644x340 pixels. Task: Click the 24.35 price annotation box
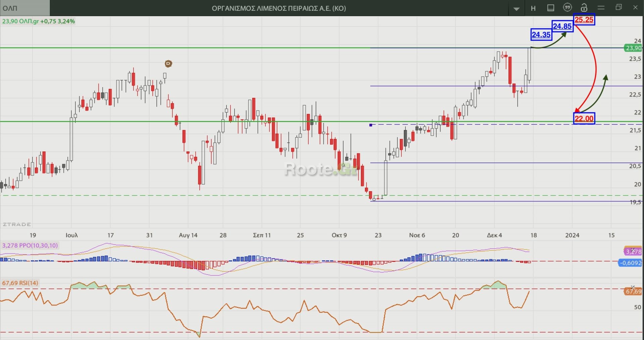tap(541, 35)
